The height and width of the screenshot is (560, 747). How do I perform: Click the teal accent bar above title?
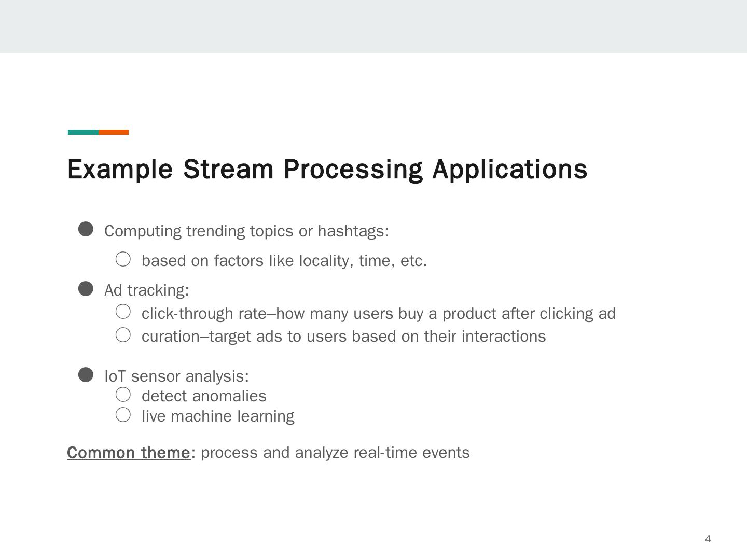tap(83, 132)
